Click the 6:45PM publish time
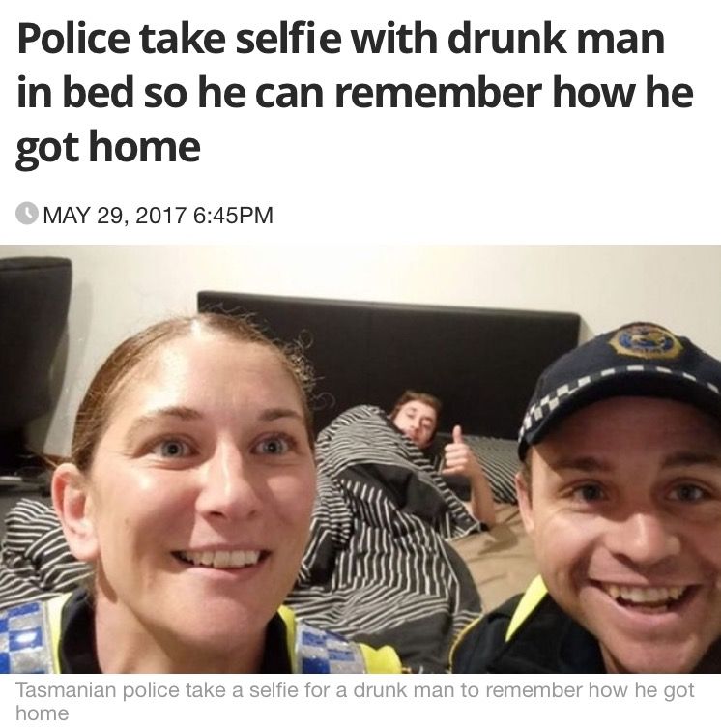721x728 pixels. click(x=233, y=215)
